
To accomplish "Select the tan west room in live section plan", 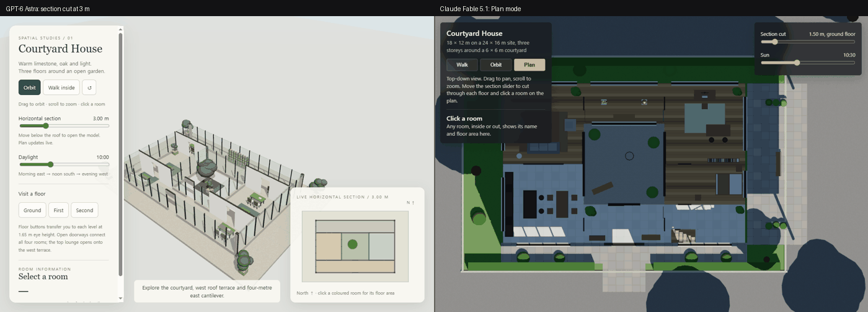I will pyautogui.click(x=329, y=246).
